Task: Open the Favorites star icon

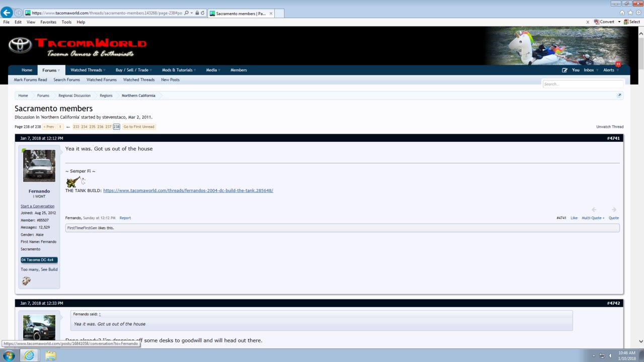Action: coord(630,13)
